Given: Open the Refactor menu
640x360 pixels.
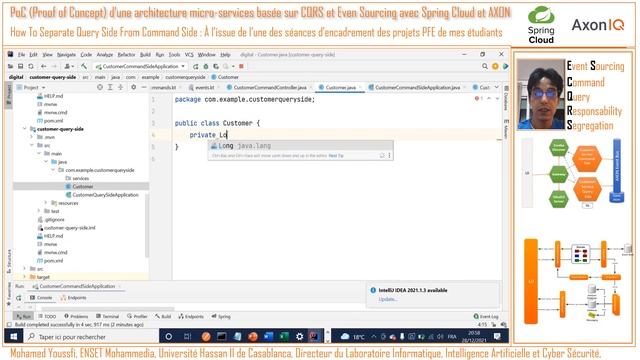Looking at the screenshot, I should pyautogui.click(x=126, y=55).
